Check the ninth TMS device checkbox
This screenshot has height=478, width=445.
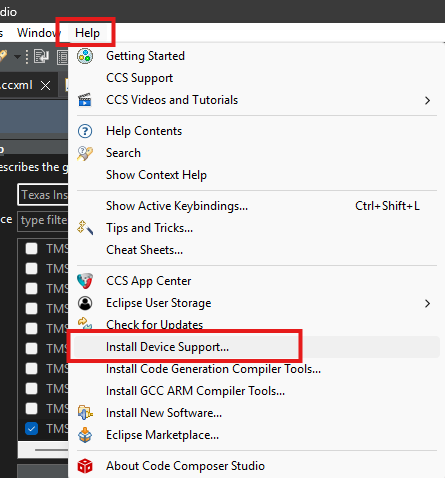(x=31, y=409)
